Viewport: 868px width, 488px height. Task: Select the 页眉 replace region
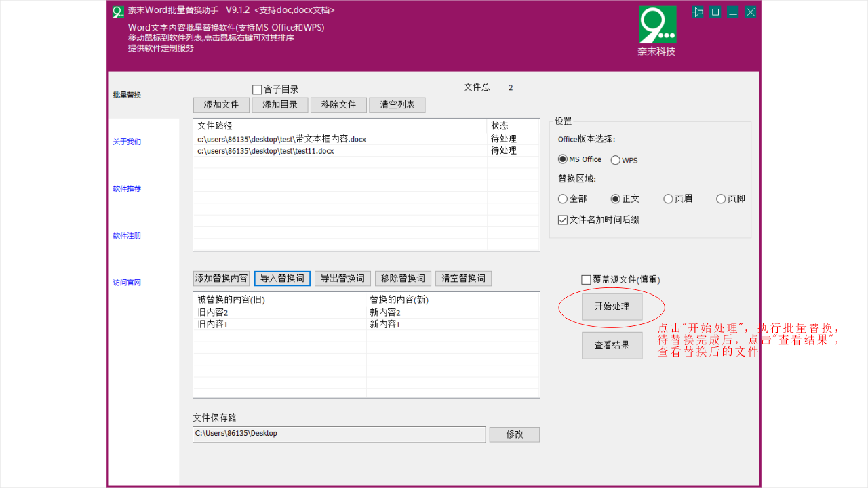pyautogui.click(x=667, y=199)
